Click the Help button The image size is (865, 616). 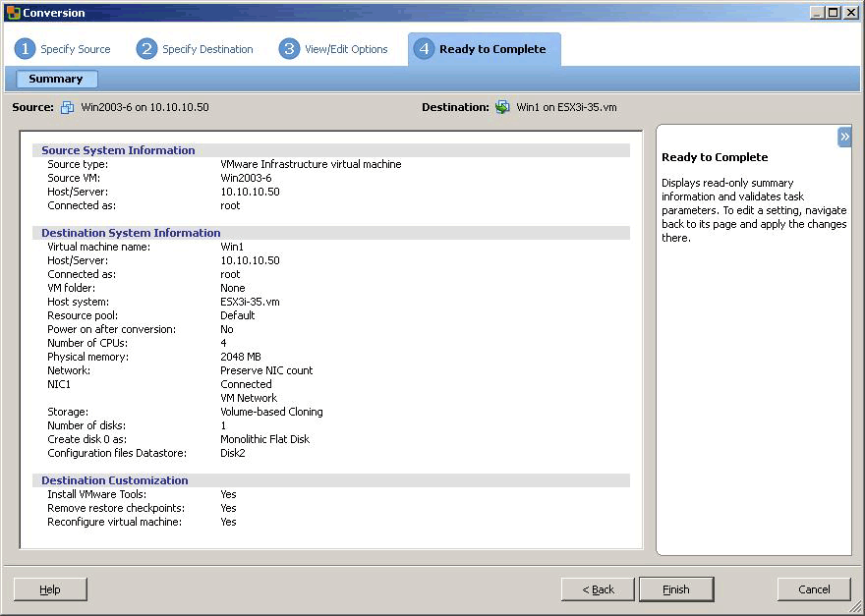coord(50,589)
